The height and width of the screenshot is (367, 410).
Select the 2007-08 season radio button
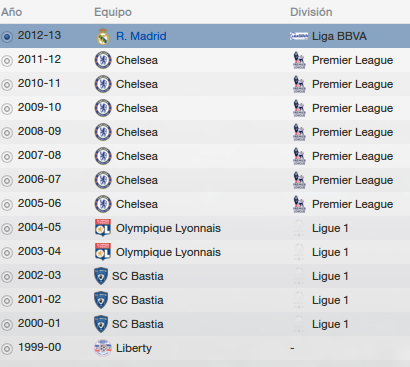coord(7,157)
